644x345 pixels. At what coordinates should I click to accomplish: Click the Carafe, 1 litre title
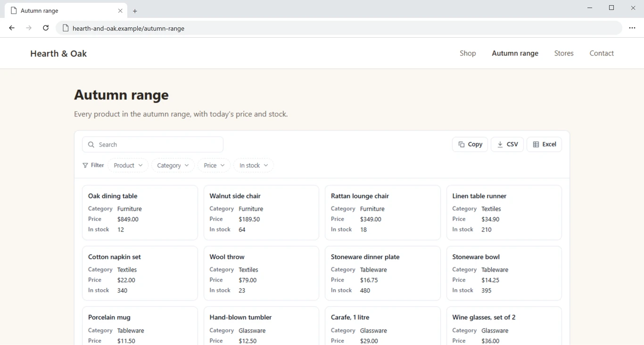tap(350, 317)
